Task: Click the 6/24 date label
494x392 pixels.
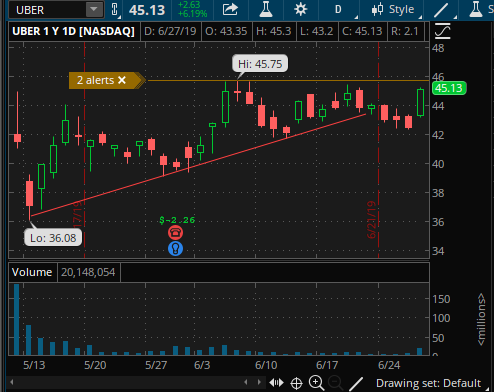Action: coord(389,365)
